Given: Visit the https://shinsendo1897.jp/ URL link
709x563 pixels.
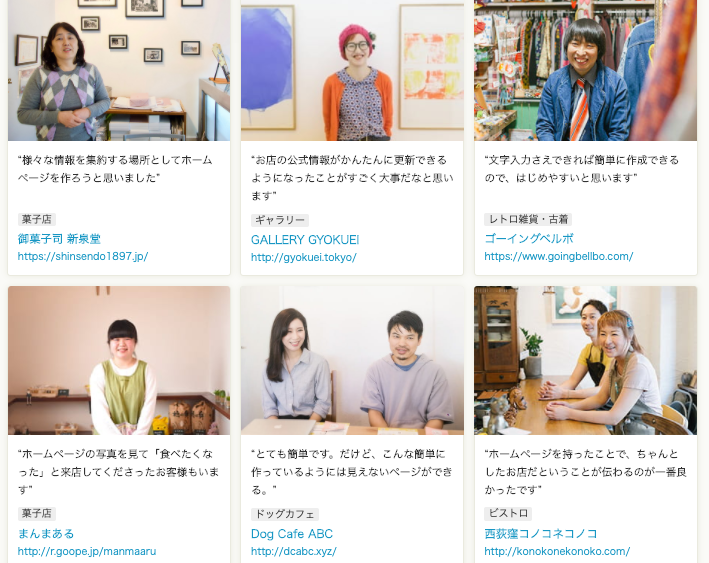Looking at the screenshot, I should 83,256.
